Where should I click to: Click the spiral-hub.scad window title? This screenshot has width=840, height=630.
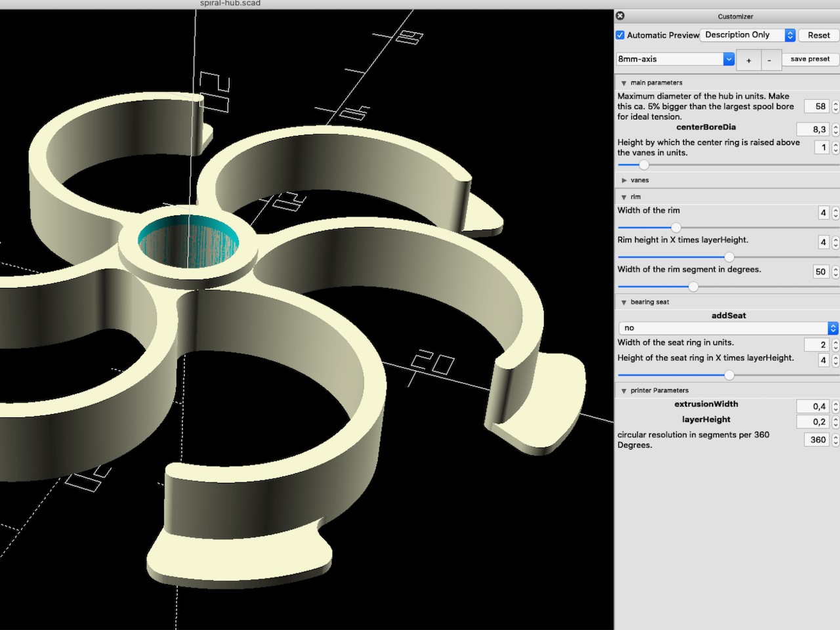[x=230, y=3]
